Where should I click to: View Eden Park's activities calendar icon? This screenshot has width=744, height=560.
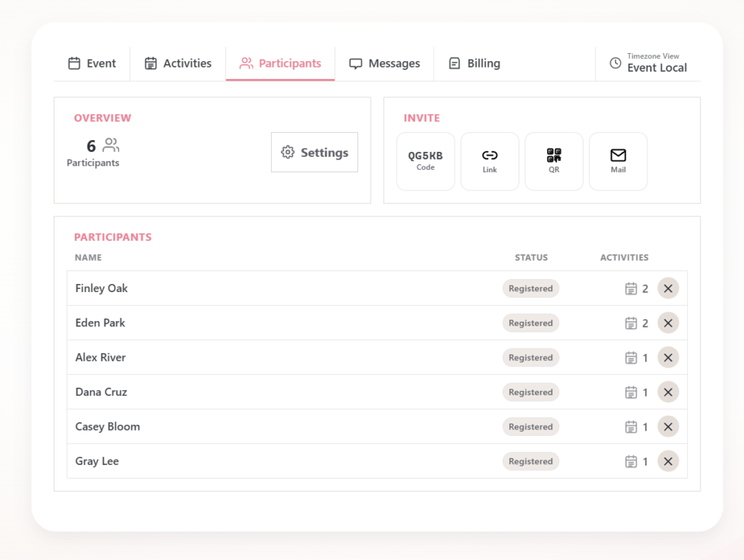click(631, 323)
